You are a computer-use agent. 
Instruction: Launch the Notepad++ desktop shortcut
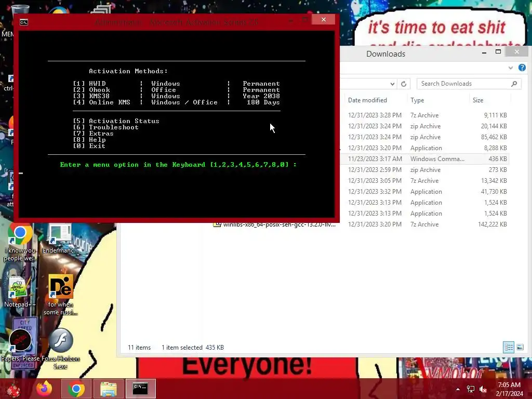coord(19,292)
